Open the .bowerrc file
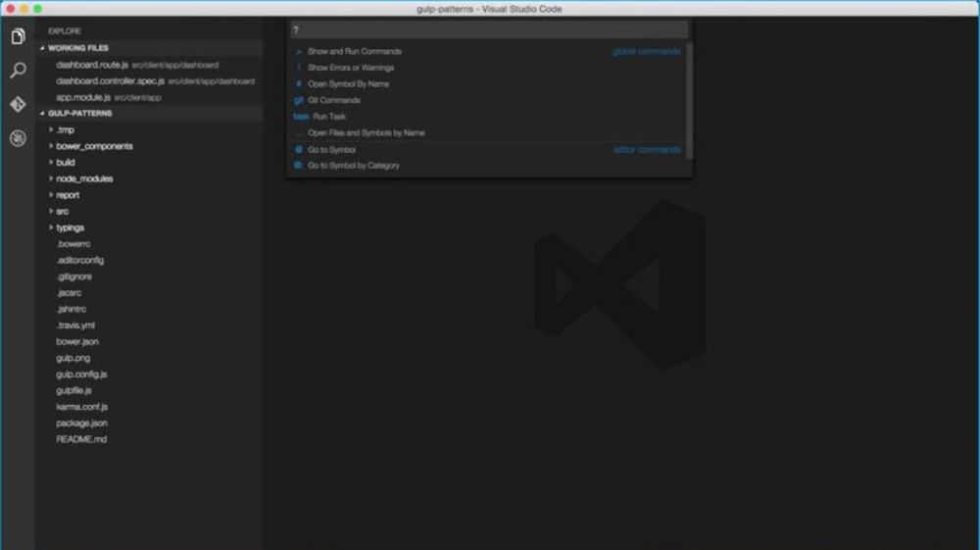Image resolution: width=980 pixels, height=550 pixels. tap(73, 244)
